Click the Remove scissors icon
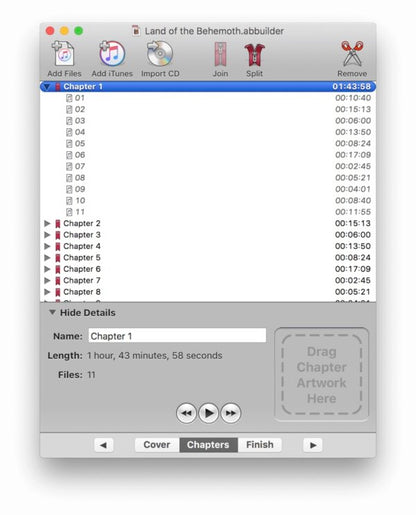This screenshot has width=416, height=515. [352, 54]
